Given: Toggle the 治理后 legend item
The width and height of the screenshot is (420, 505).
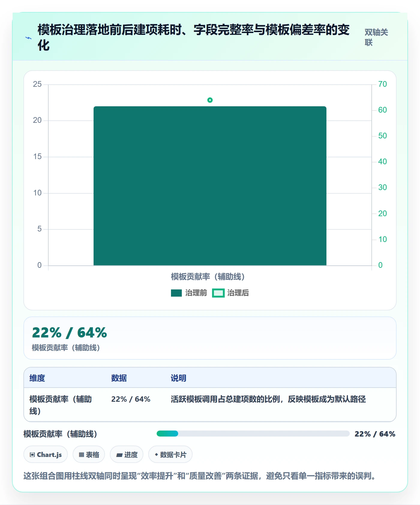Looking at the screenshot, I should point(231,293).
